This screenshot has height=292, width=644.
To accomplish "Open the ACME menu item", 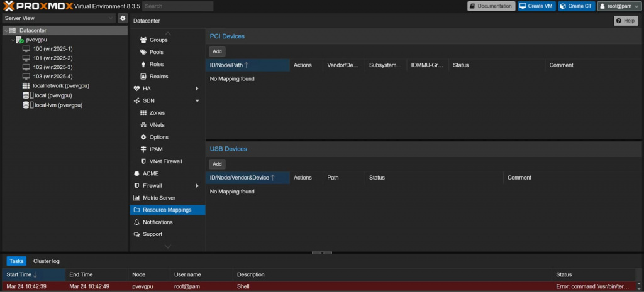I will 167,173.
